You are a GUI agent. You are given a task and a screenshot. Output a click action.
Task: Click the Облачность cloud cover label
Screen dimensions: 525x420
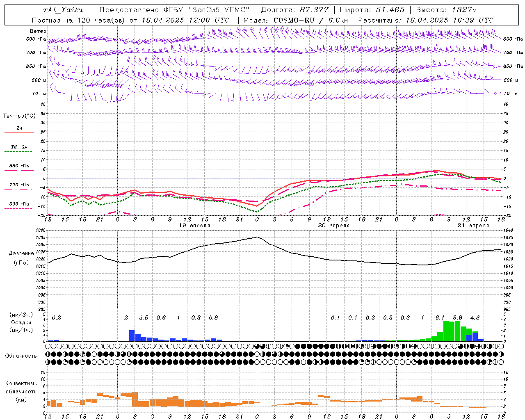pos(21,356)
